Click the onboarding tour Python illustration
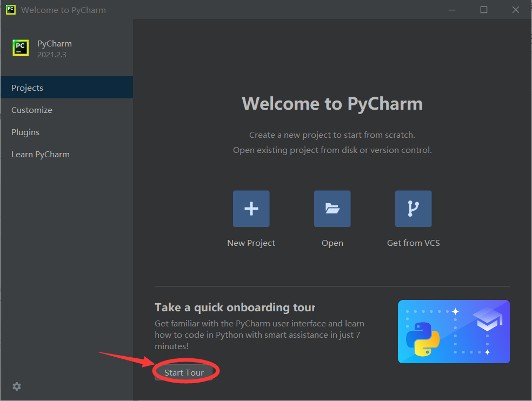The height and width of the screenshot is (401, 532). (x=454, y=331)
